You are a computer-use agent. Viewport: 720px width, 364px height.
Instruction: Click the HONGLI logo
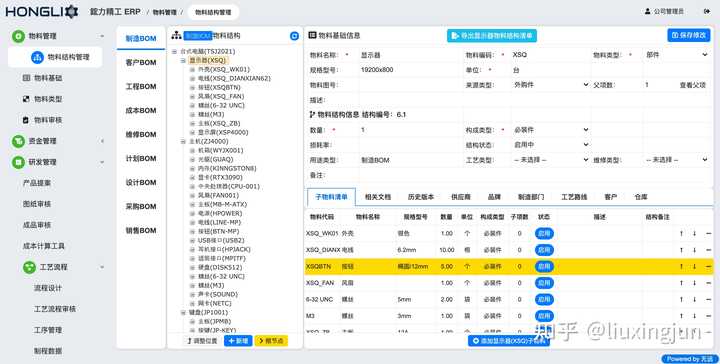[42, 11]
